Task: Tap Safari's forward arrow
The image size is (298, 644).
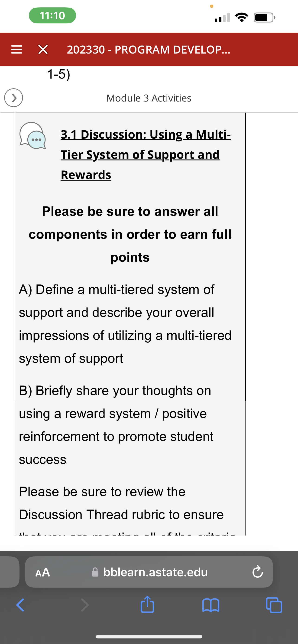Action: (85, 605)
